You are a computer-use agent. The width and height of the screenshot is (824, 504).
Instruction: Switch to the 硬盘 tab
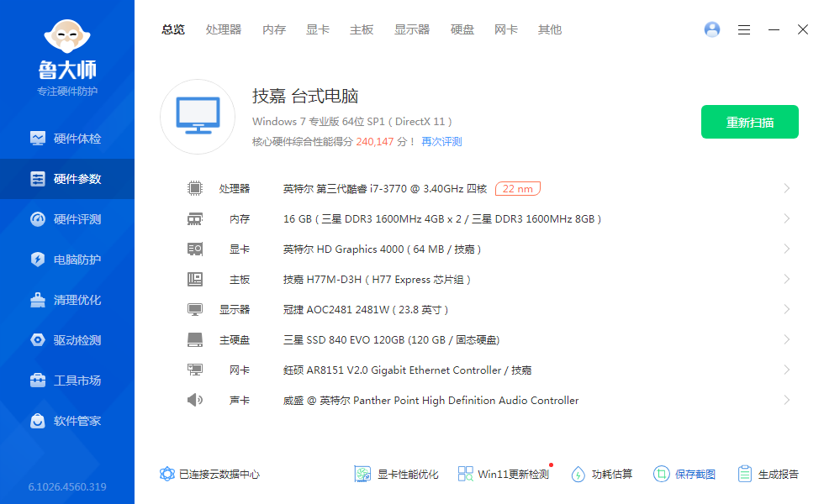[462, 29]
